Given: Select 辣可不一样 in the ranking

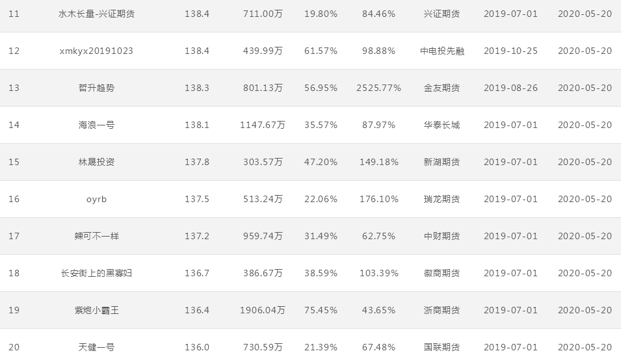Looking at the screenshot, I should [96, 236].
